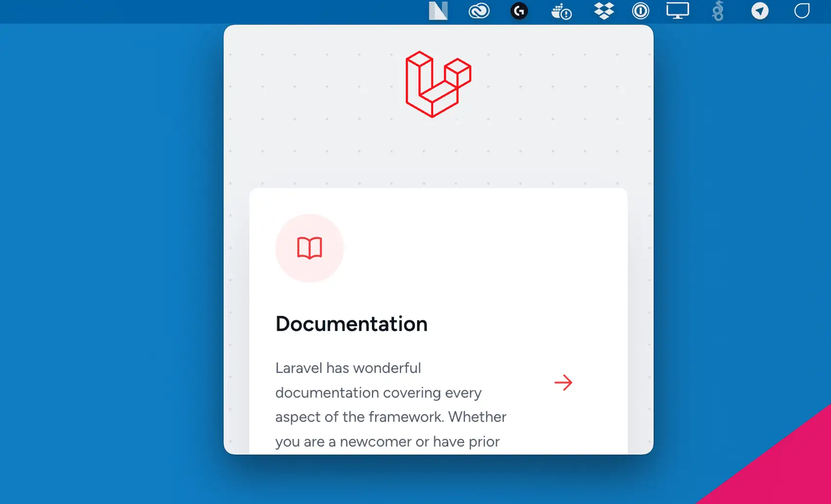Click the display monitor menu bar icon
This screenshot has height=504, width=831.
coord(678,11)
